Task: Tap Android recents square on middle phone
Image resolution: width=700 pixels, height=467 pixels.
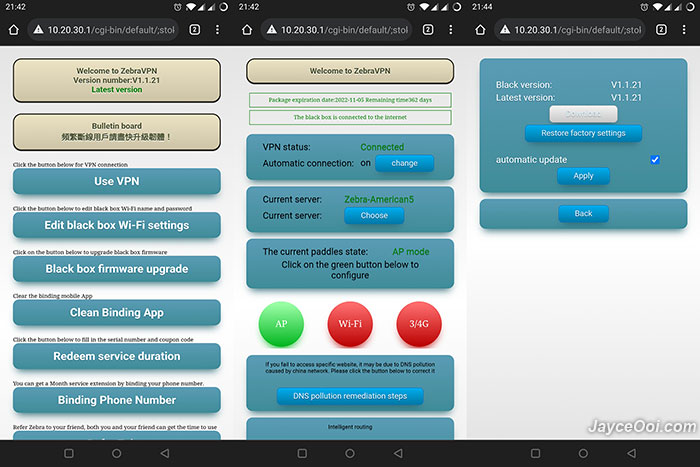Action: 302,454
